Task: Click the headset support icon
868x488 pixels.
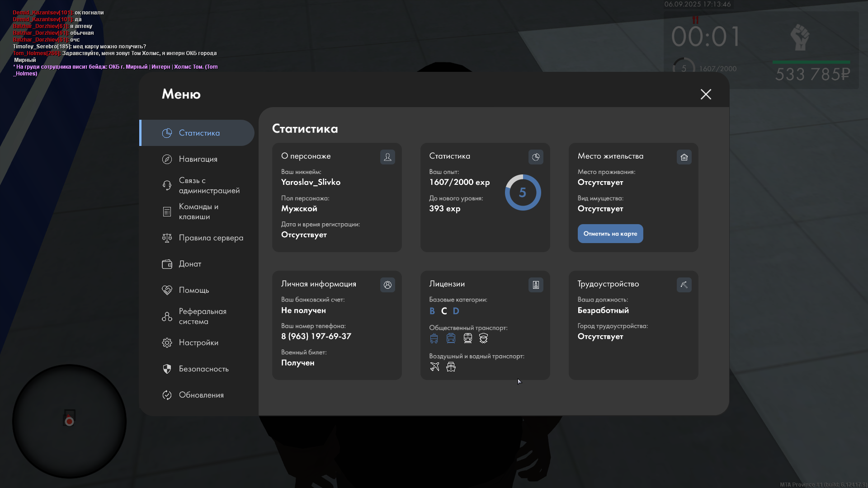Action: (x=167, y=185)
